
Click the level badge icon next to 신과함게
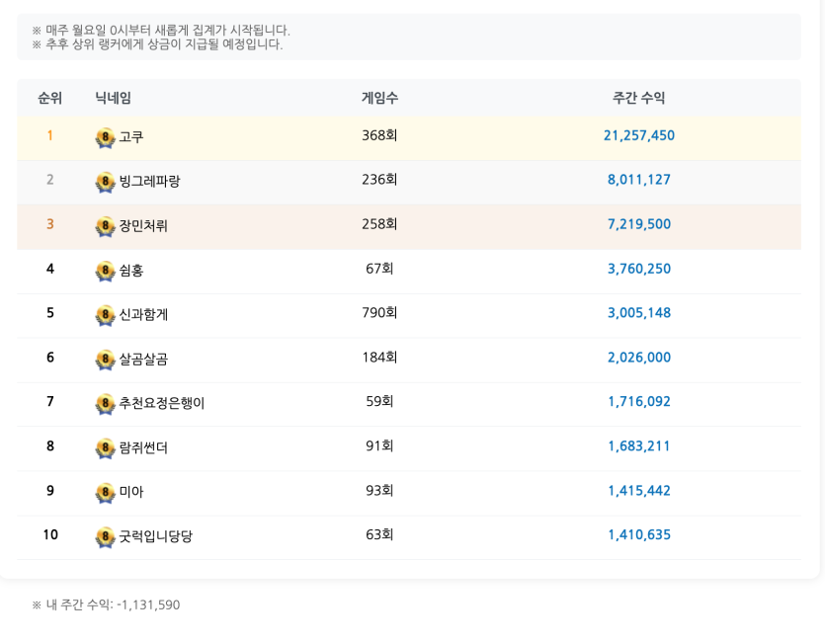tap(106, 315)
